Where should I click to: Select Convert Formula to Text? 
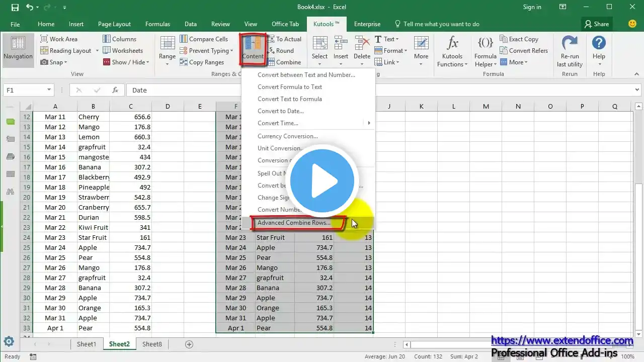click(290, 87)
